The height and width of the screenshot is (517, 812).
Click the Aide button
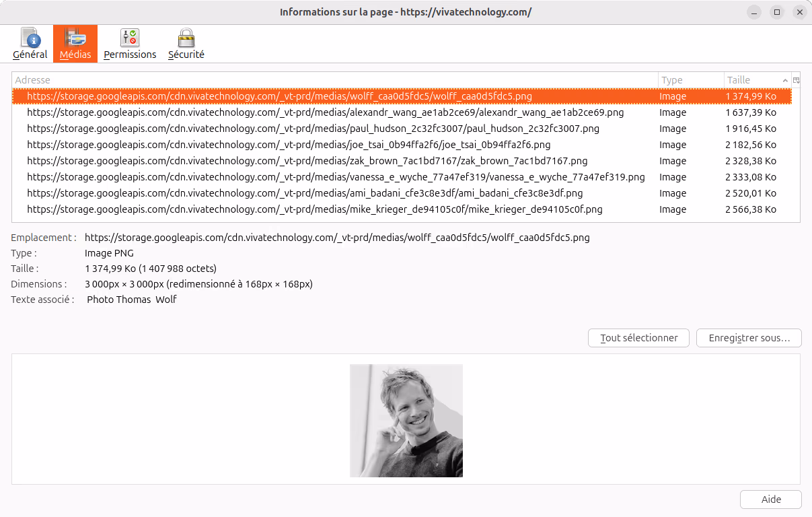pos(771,499)
